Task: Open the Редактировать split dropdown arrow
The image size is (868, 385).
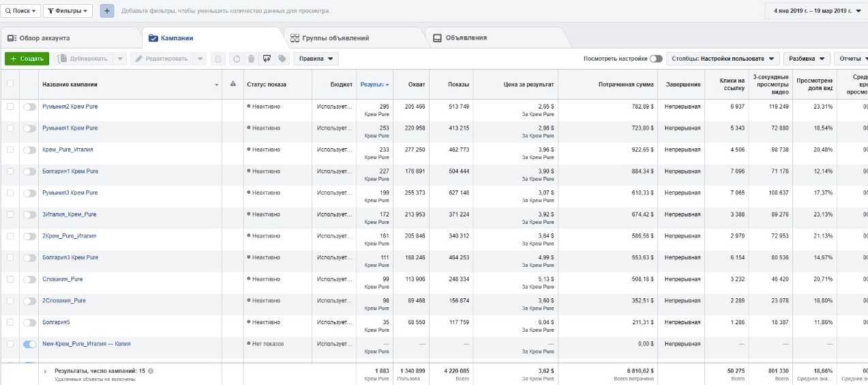Action: pos(200,59)
